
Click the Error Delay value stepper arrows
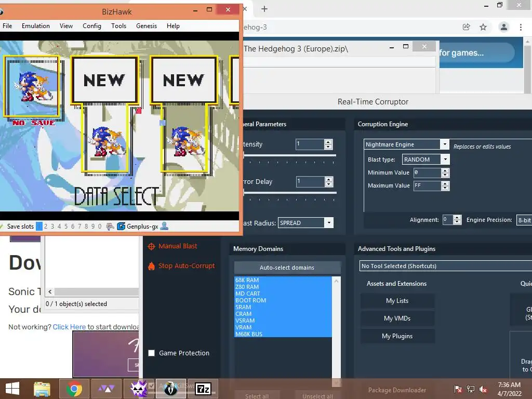(328, 181)
